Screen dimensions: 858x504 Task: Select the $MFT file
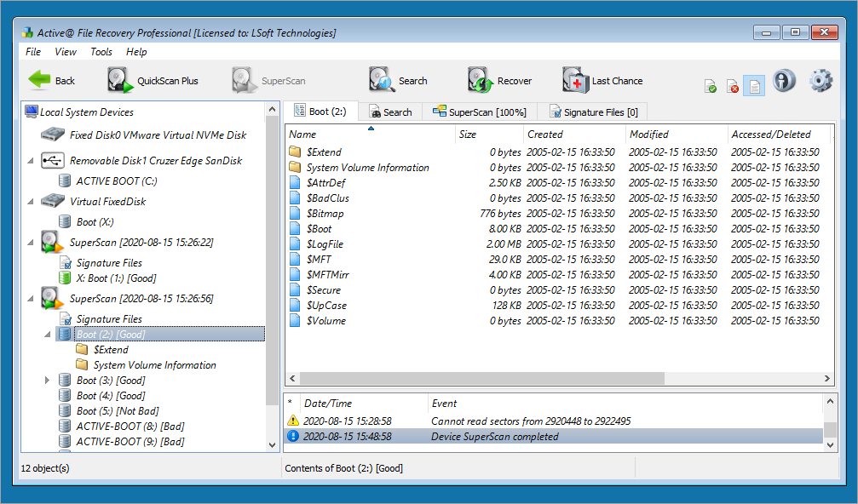319,259
